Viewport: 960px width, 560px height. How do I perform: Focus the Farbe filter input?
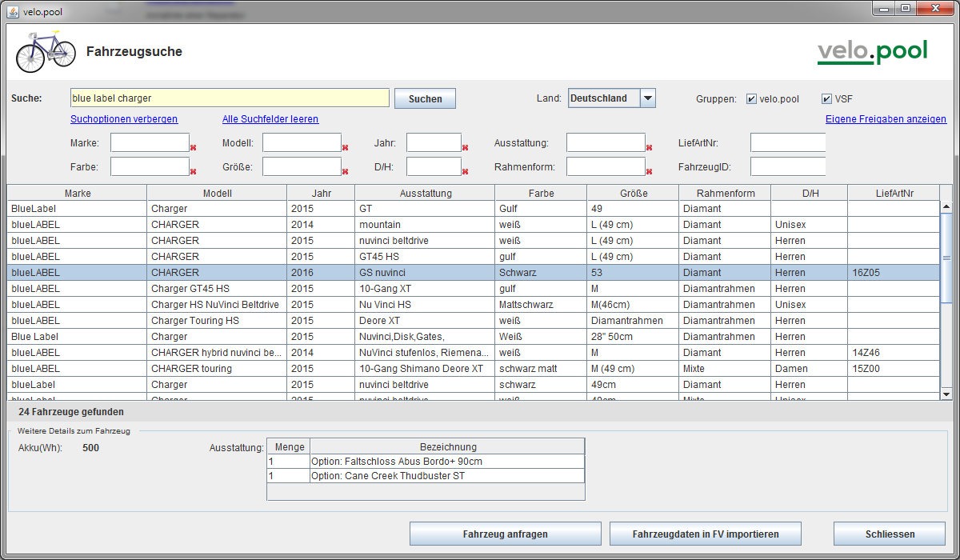pyautogui.click(x=150, y=167)
